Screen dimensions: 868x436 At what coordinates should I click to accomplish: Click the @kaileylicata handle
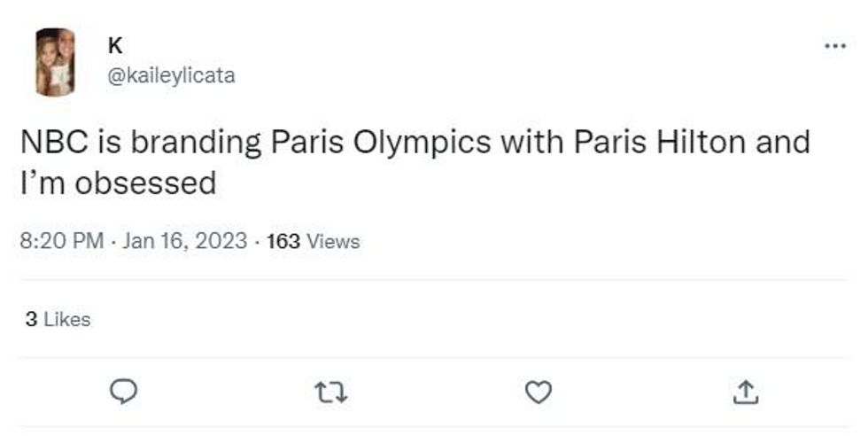(x=171, y=75)
